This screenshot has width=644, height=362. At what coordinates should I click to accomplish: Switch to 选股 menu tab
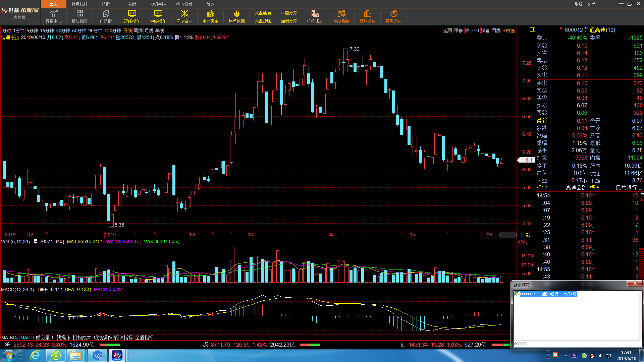coord(106,4)
